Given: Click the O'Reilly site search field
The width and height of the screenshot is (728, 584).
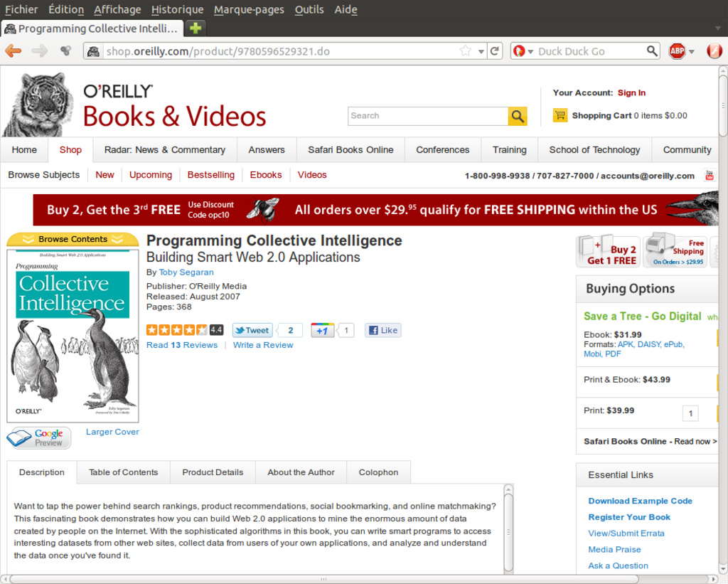Looking at the screenshot, I should coord(427,116).
